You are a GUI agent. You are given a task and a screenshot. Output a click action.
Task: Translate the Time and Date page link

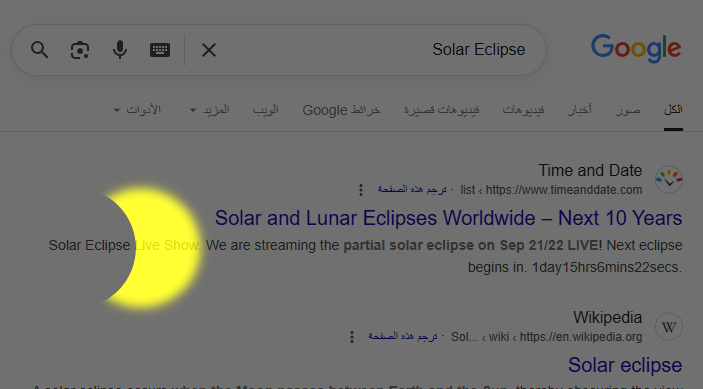pyautogui.click(x=412, y=190)
